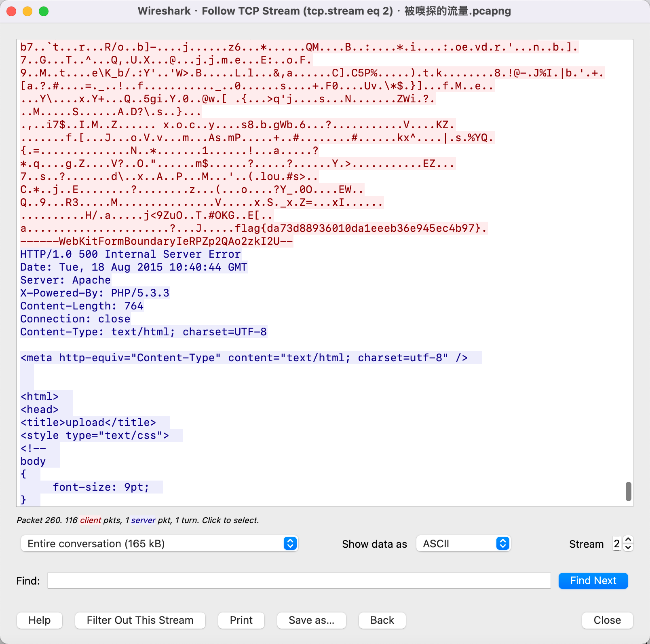Focus the Find text input field
This screenshot has width=650, height=644.
(299, 580)
